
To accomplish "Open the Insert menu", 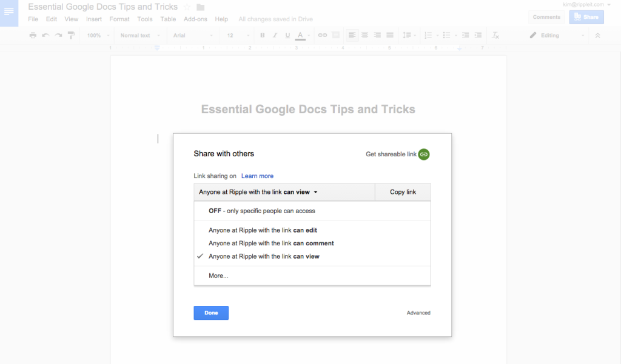I will 94,19.
